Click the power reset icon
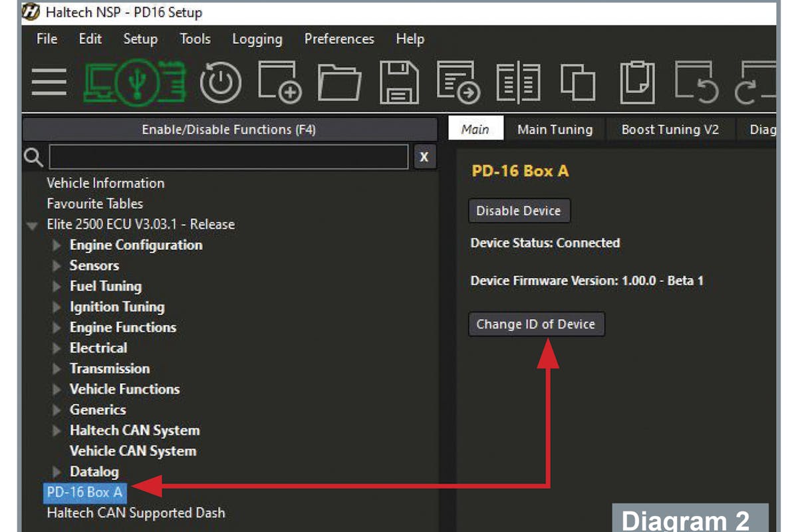The image size is (798, 532). (x=221, y=84)
